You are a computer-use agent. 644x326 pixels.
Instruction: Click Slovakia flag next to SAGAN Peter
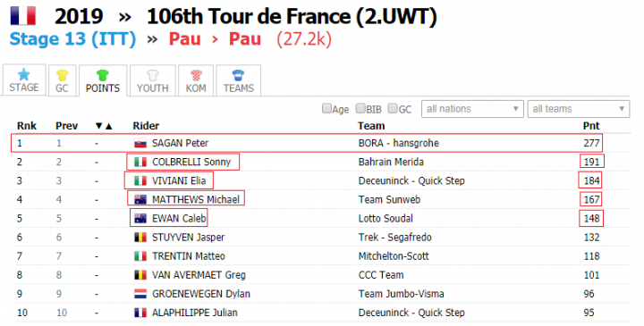(x=140, y=143)
